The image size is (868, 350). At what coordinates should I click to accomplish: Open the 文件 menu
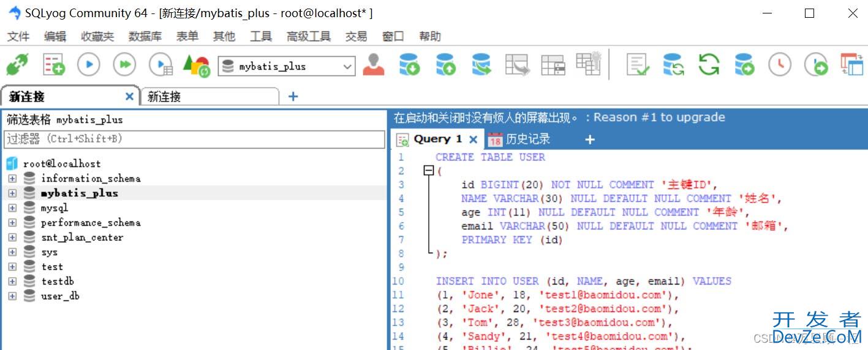tap(18, 37)
